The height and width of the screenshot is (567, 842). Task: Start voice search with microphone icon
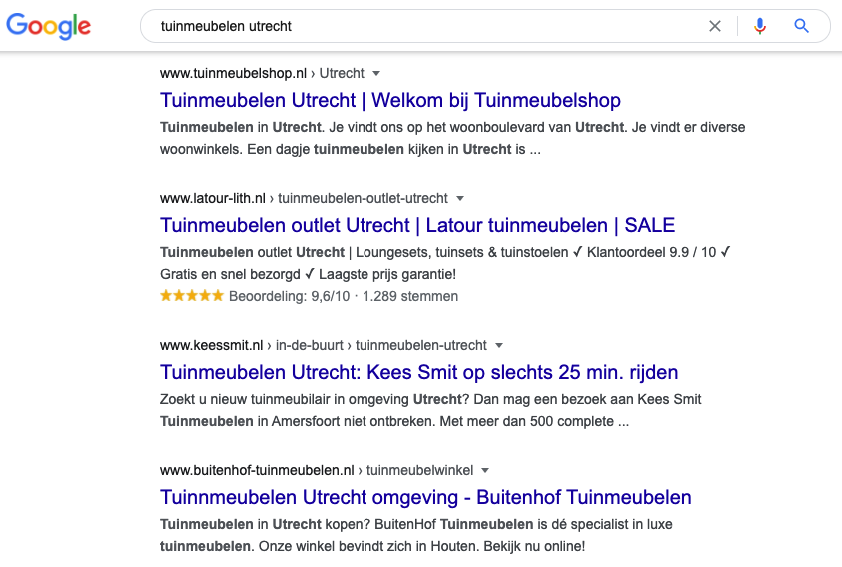point(759,26)
